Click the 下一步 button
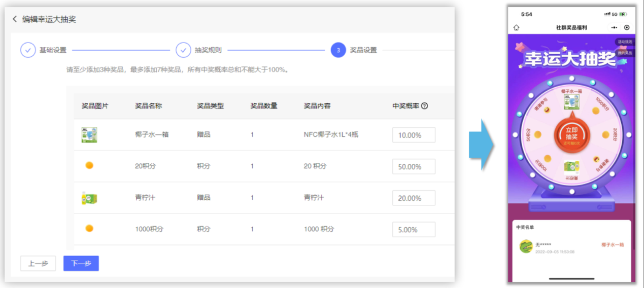 81,264
